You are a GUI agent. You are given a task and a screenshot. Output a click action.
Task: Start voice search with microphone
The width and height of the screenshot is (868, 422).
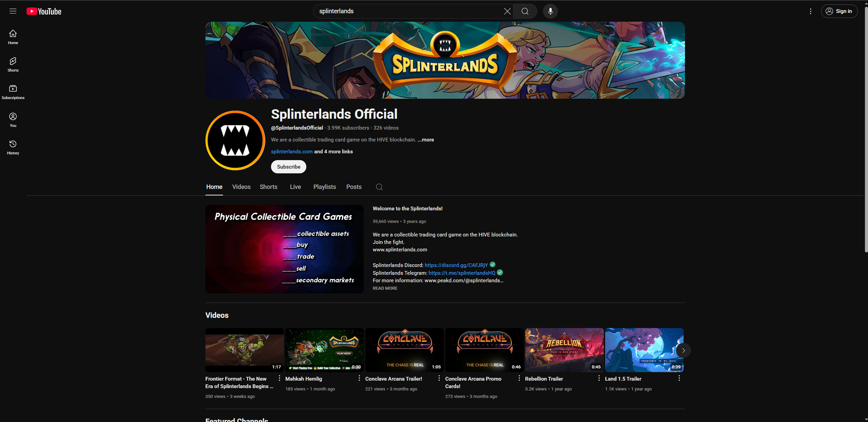(x=550, y=11)
